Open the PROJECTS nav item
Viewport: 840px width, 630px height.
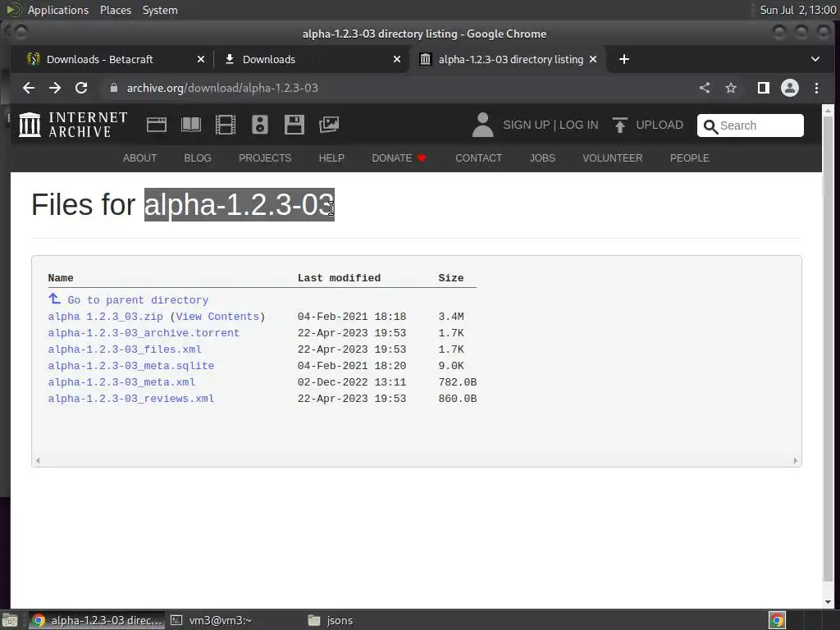tap(265, 158)
